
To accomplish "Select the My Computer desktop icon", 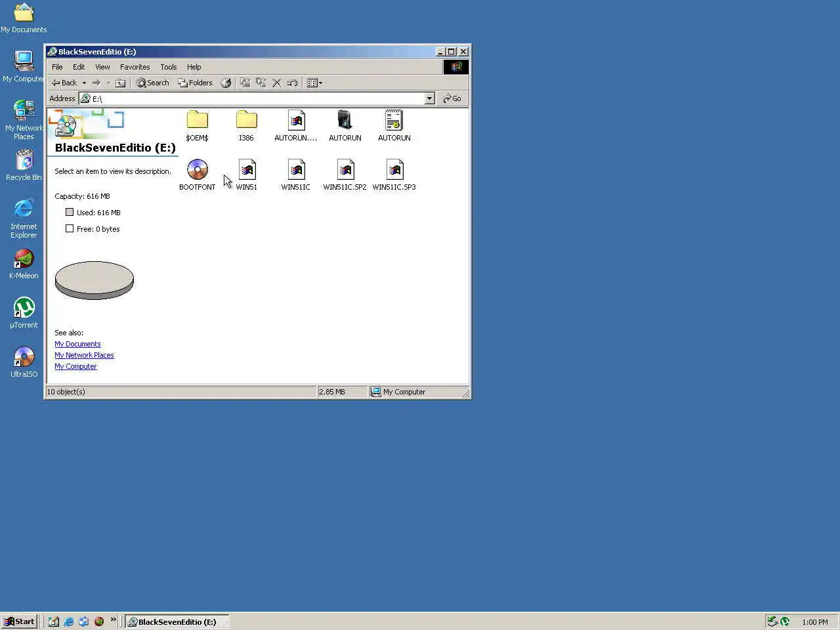I will coord(24,67).
